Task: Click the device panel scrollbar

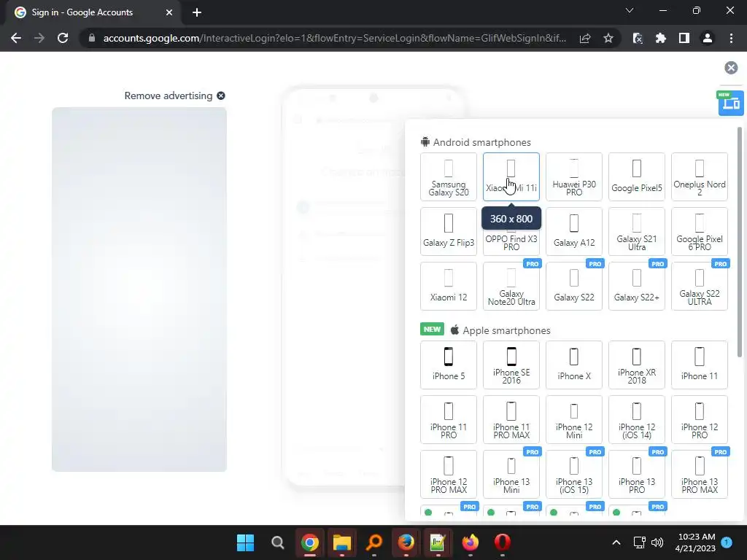Action: (x=740, y=242)
